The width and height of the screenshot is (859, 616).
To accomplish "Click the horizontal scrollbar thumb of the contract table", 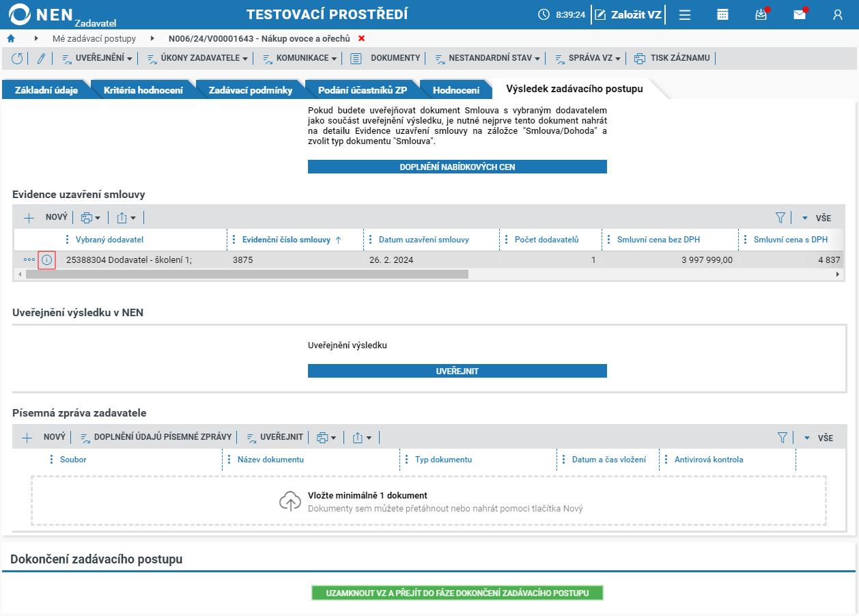I will (x=246, y=274).
